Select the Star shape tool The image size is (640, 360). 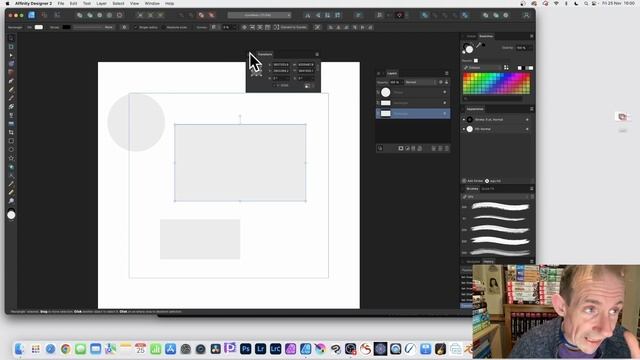pos(11,158)
